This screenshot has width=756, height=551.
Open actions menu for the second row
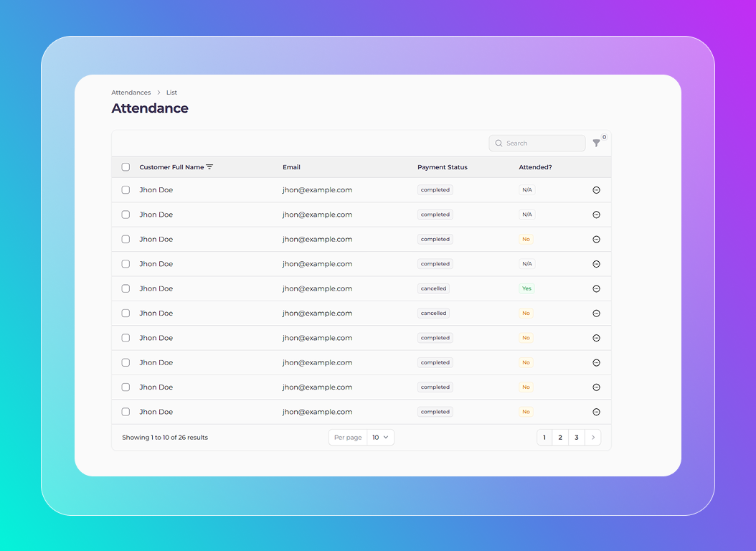click(x=596, y=215)
